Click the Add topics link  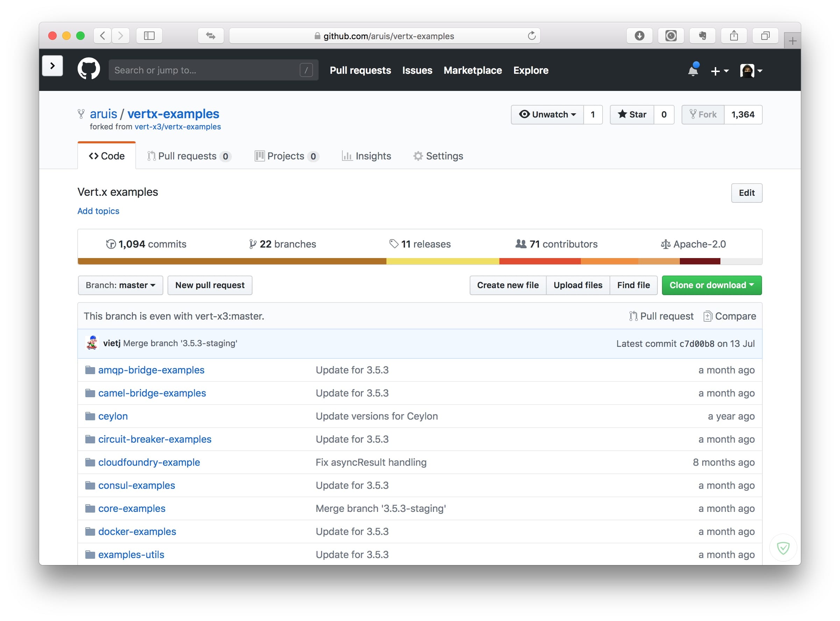(x=98, y=211)
